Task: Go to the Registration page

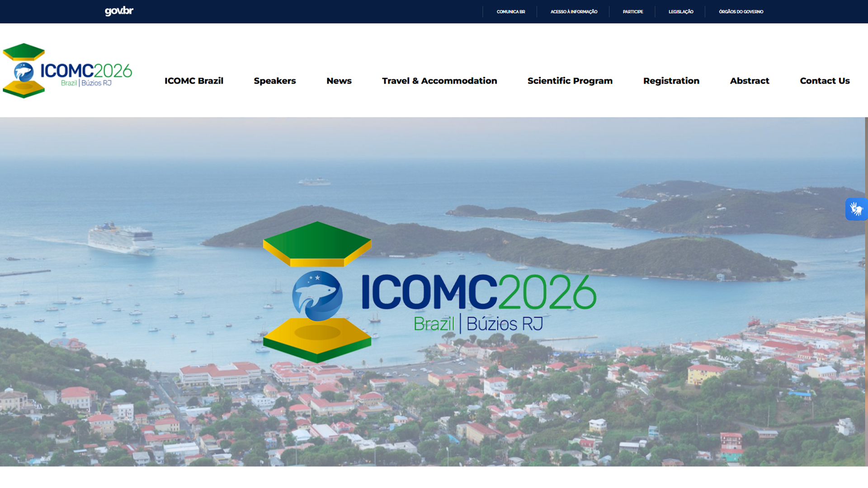Action: coord(671,81)
